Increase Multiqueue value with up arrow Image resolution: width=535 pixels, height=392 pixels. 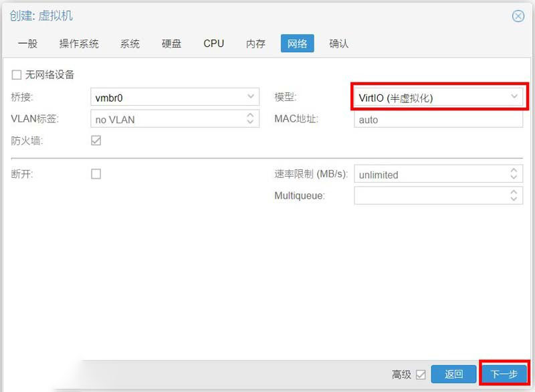tap(514, 192)
